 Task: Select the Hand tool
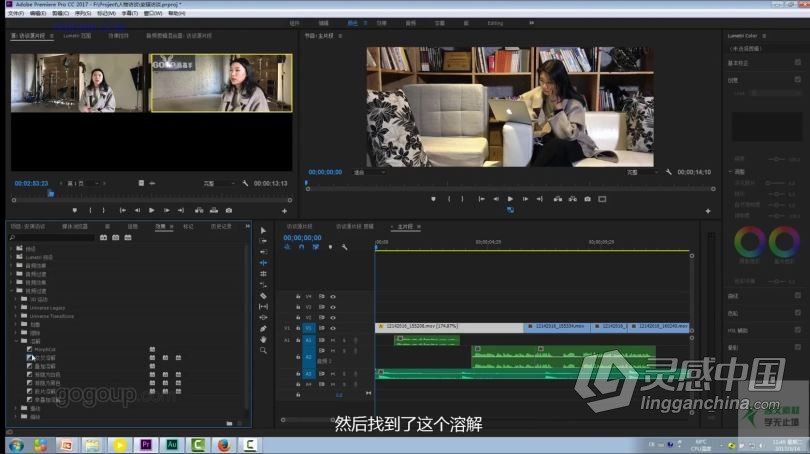click(x=263, y=339)
